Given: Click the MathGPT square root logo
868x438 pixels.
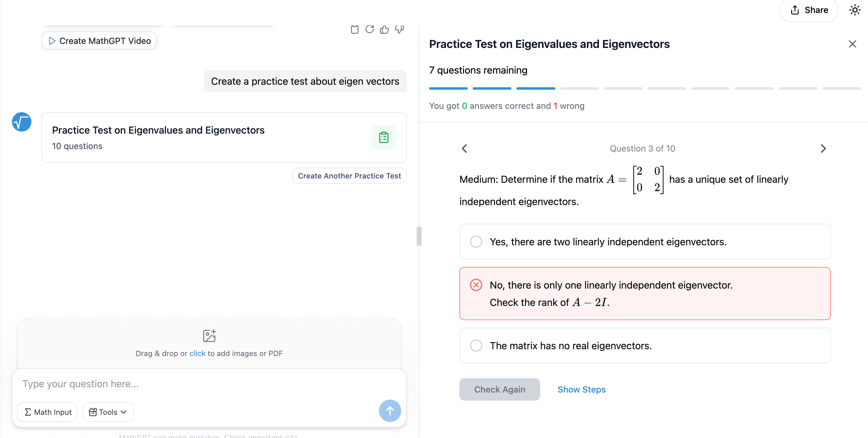Looking at the screenshot, I should click(21, 122).
